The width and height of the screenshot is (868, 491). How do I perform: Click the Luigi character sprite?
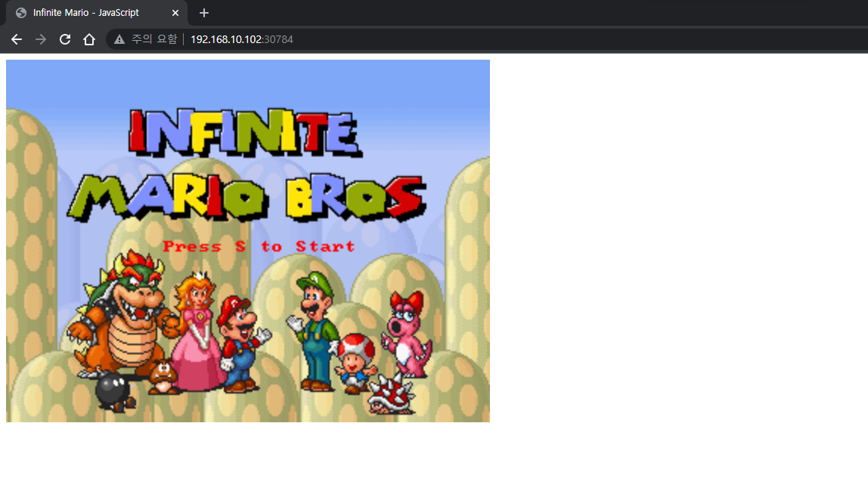pos(314,331)
